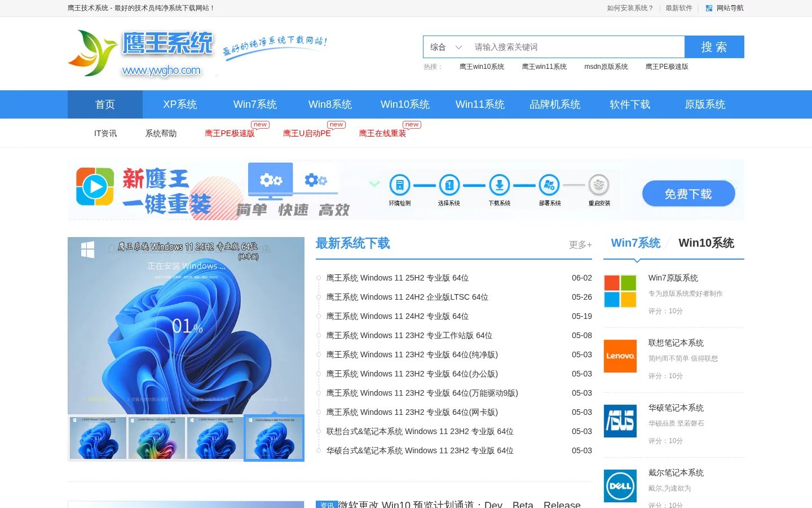812x508 pixels.
Task: Open the XP系统 navigation tab
Action: [x=180, y=104]
